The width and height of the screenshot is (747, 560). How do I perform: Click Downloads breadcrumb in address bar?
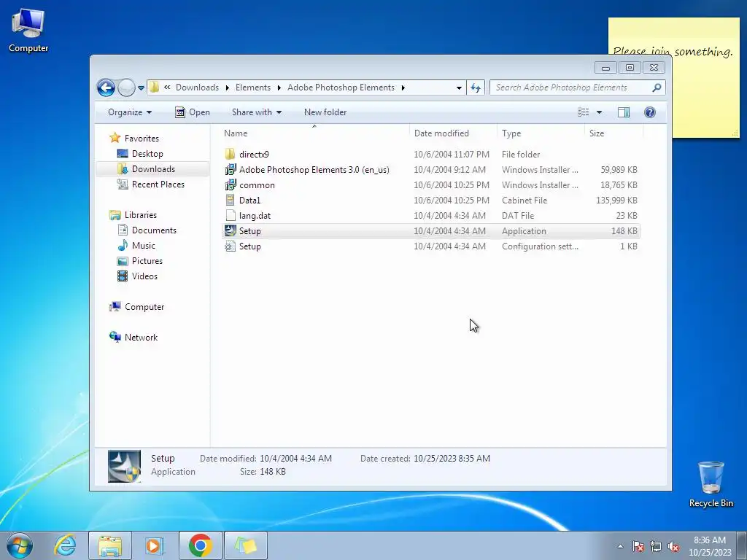[x=197, y=87]
